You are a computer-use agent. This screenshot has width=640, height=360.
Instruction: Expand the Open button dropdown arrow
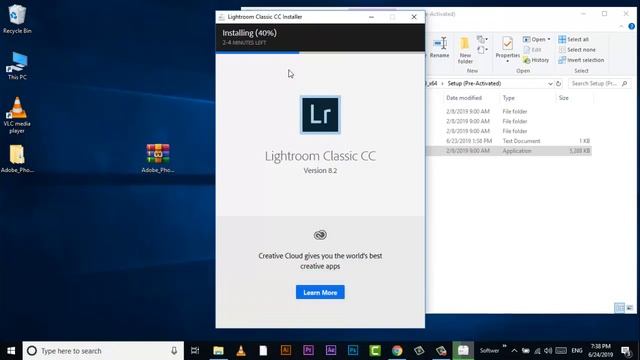point(549,39)
